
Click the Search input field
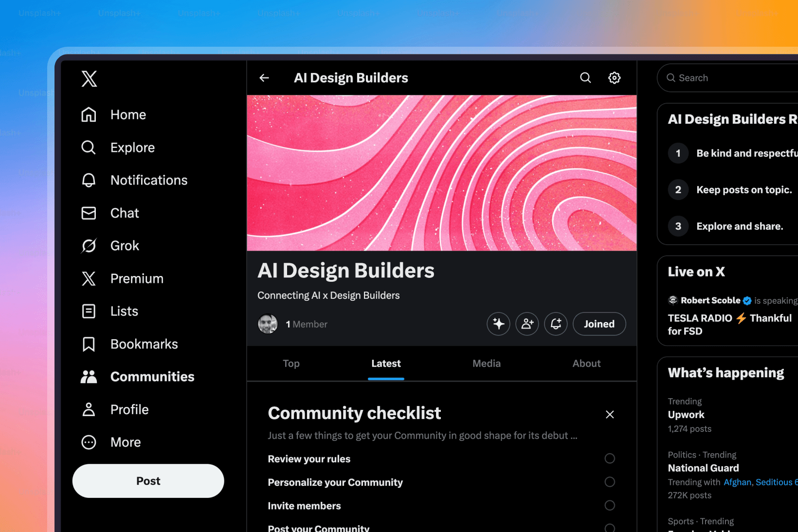click(x=725, y=77)
